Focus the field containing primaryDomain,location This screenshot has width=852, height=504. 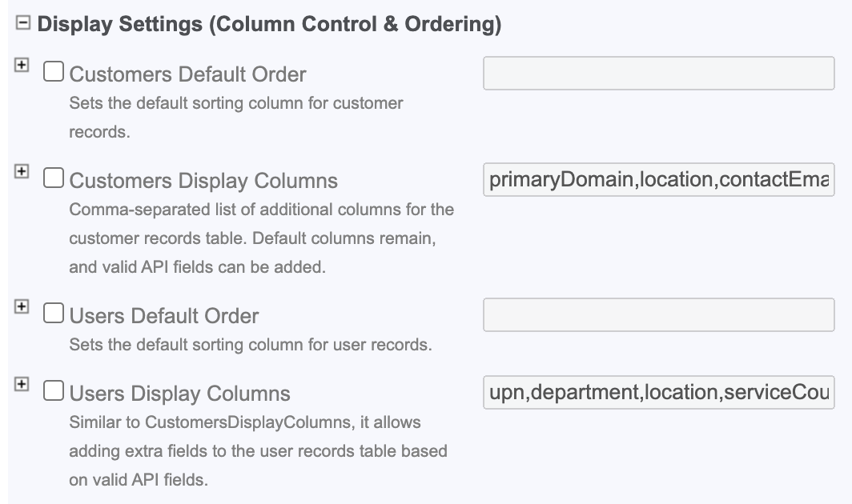tap(658, 179)
